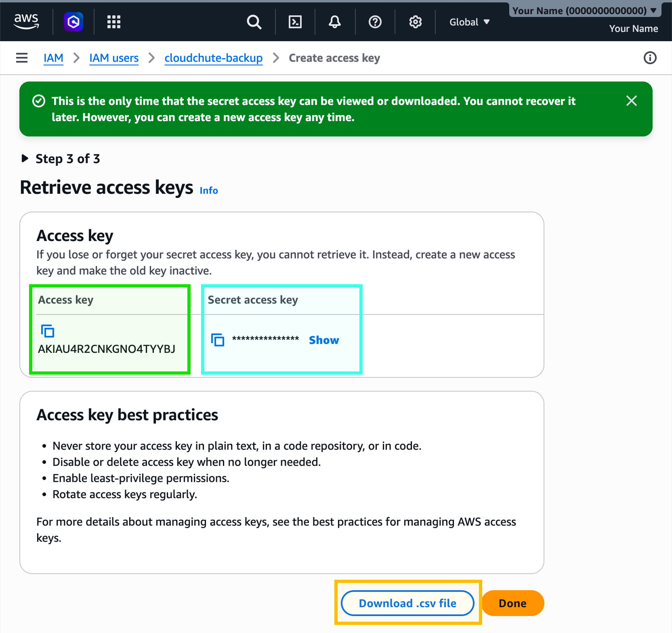
Task: Expand the Step 3 of 3 section
Action: (61, 159)
